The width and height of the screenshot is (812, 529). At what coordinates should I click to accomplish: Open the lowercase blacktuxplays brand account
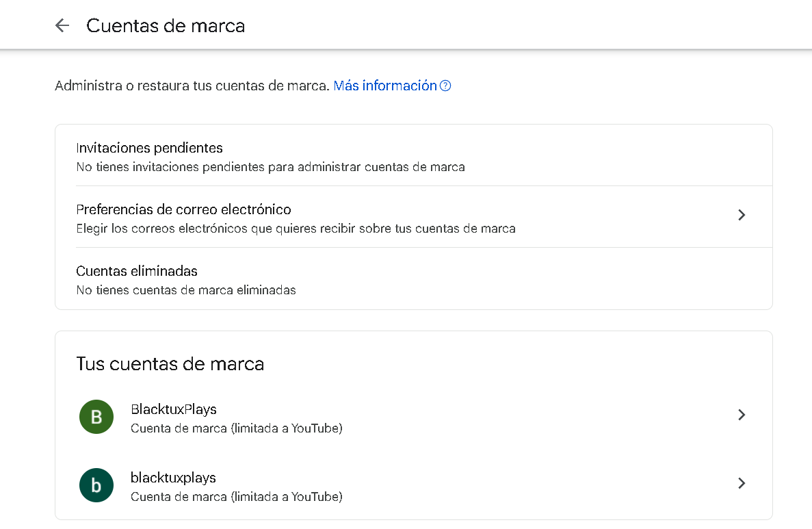414,485
